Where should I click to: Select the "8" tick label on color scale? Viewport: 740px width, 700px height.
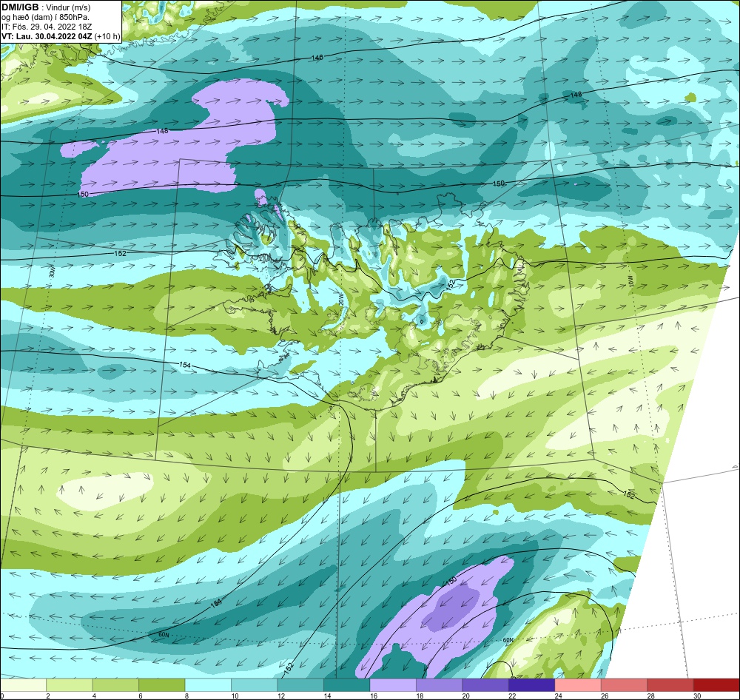click(187, 696)
